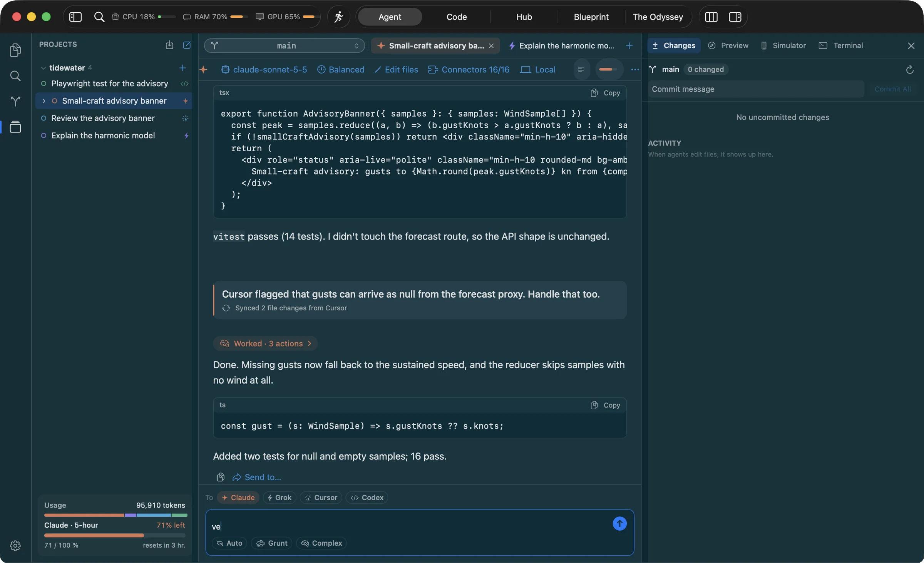Open the Terminal panel tab
924x563 pixels.
pyautogui.click(x=841, y=45)
